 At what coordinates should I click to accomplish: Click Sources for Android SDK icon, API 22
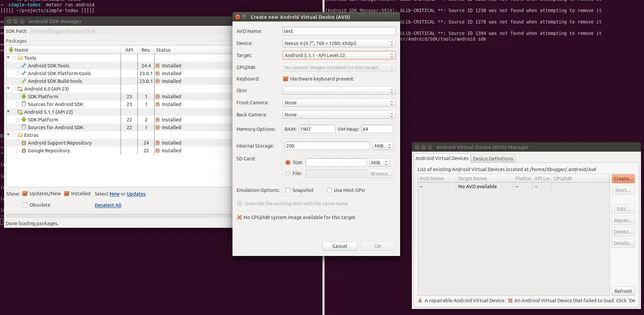point(24,127)
